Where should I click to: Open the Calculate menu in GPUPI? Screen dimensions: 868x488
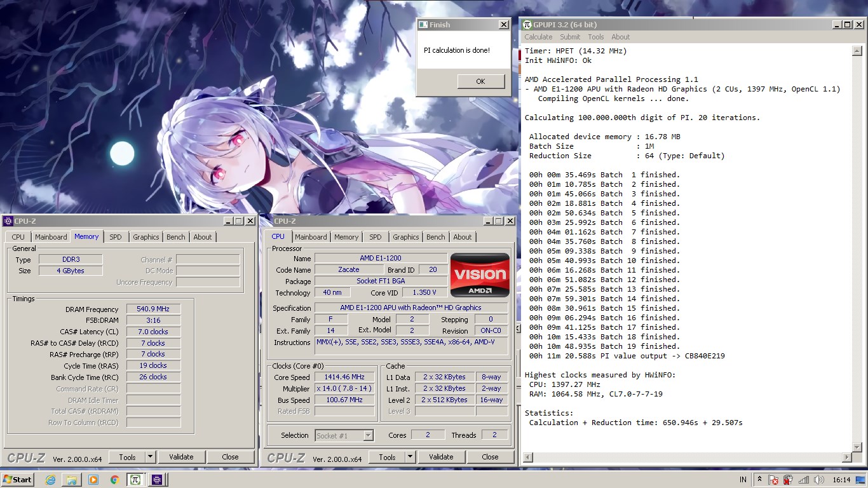point(538,37)
